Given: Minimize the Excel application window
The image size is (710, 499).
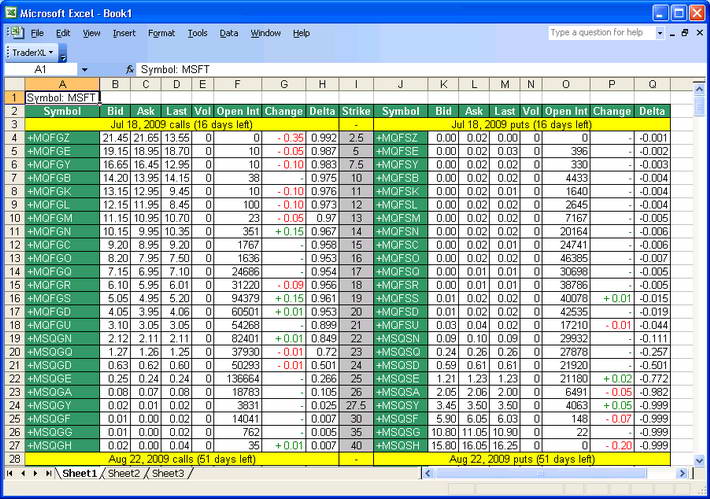Looking at the screenshot, I should pos(660,13).
